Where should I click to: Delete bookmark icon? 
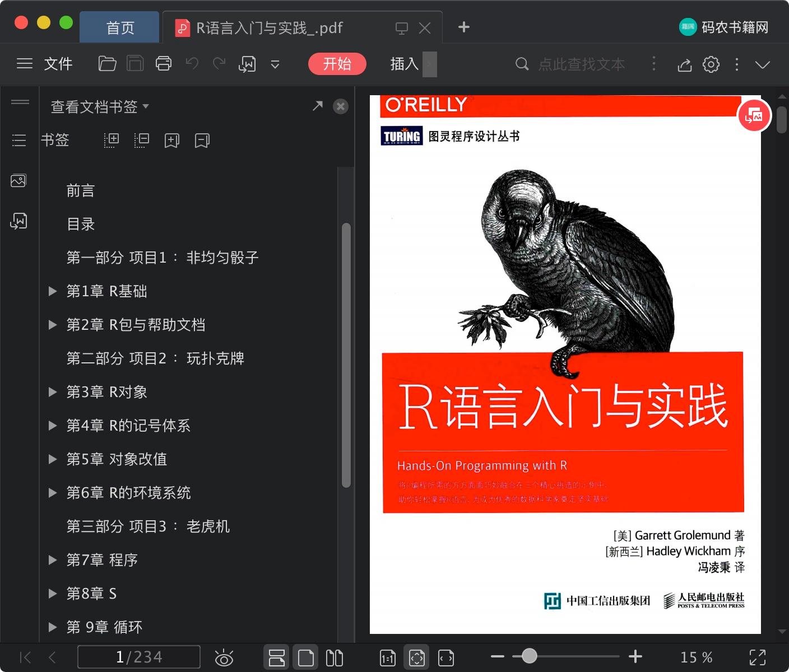(x=202, y=141)
